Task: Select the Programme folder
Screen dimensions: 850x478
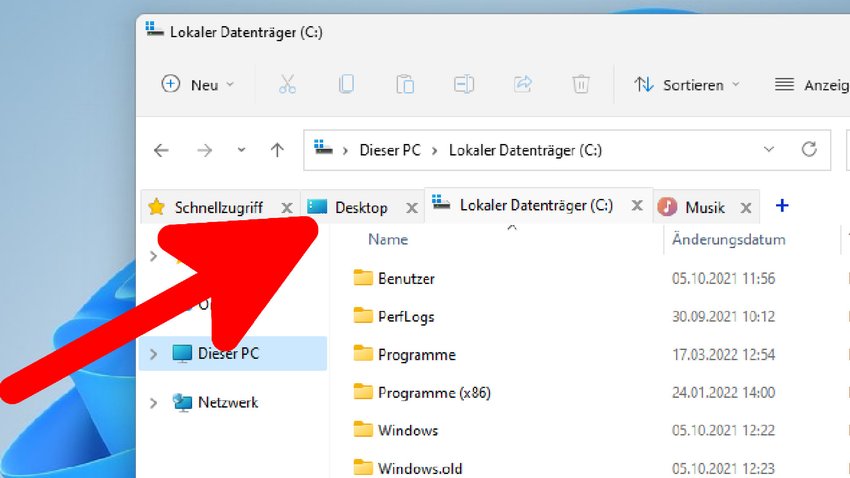Action: [x=417, y=354]
